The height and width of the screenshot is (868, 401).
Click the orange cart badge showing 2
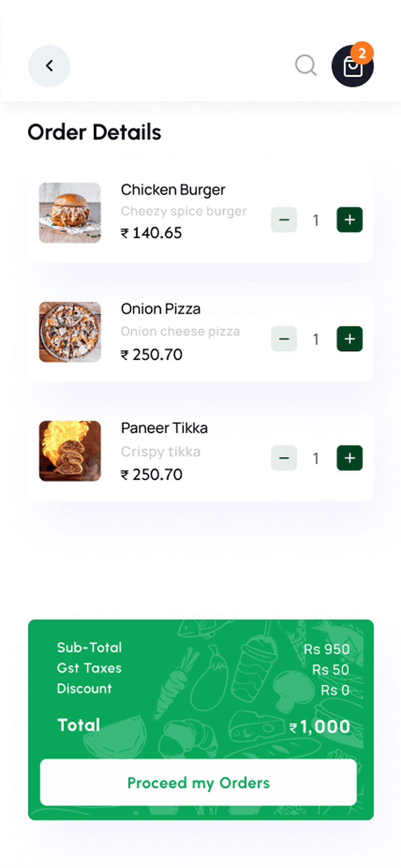click(362, 53)
